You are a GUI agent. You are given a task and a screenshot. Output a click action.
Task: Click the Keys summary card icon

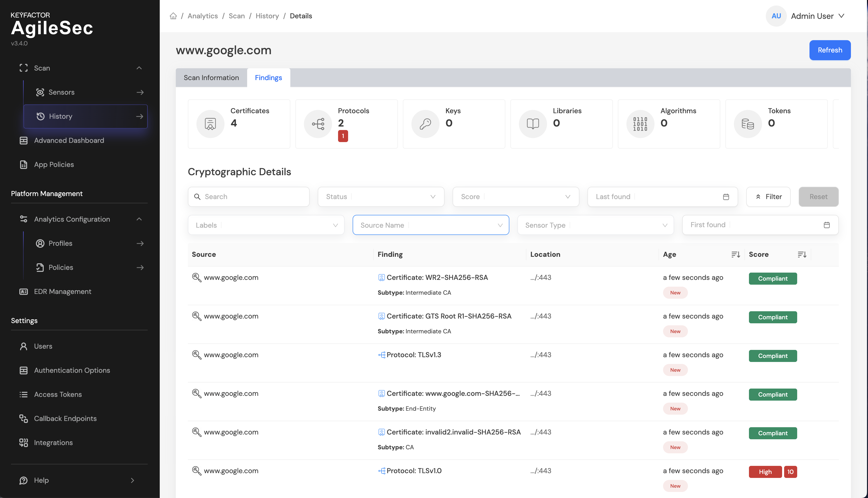click(x=425, y=124)
